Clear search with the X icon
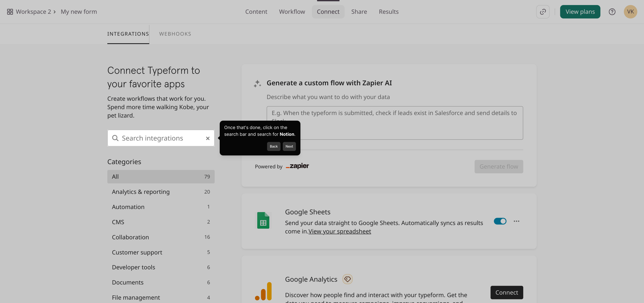The width and height of the screenshot is (644, 303). click(x=208, y=138)
